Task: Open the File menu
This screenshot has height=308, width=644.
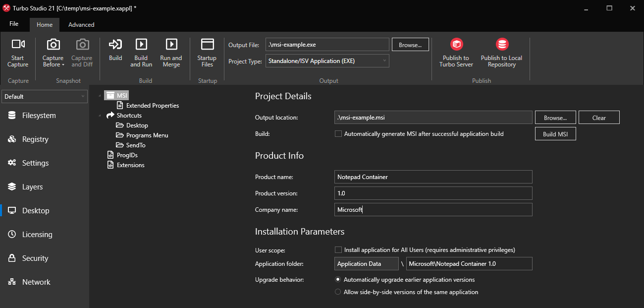Action: (14, 23)
